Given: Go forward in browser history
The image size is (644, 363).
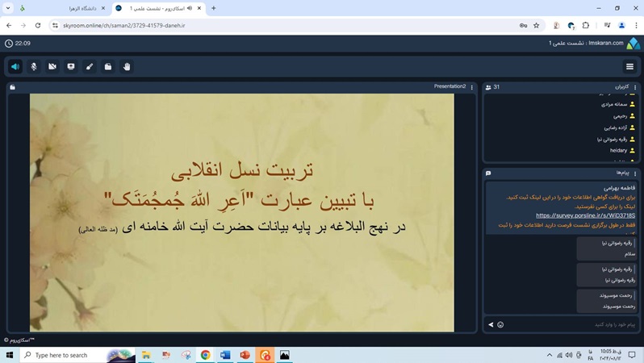Looking at the screenshot, I should point(23,26).
